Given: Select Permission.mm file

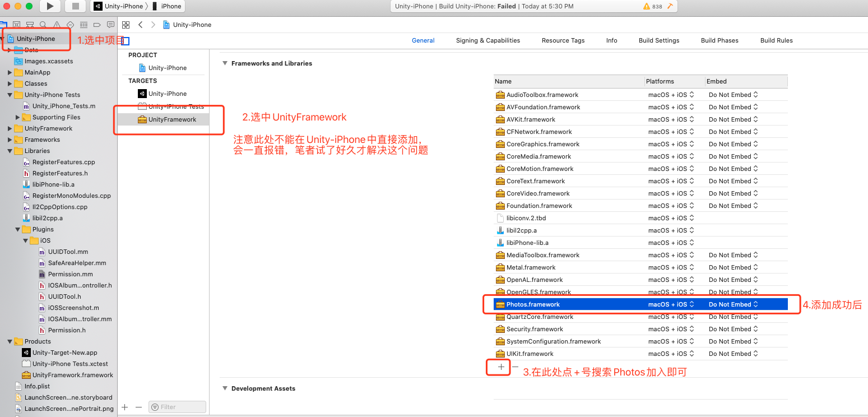Looking at the screenshot, I should pos(66,274).
